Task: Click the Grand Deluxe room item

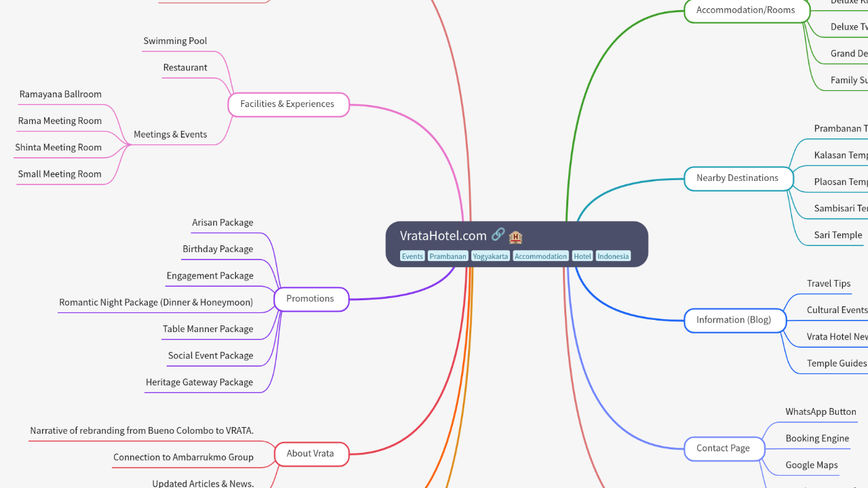Action: (x=849, y=53)
